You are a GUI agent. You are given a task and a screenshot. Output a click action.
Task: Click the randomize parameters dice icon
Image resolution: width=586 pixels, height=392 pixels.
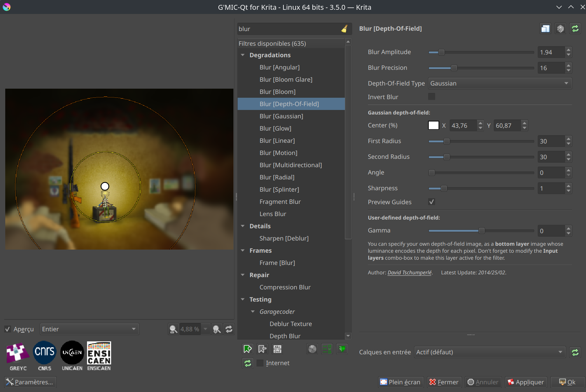(x=560, y=29)
